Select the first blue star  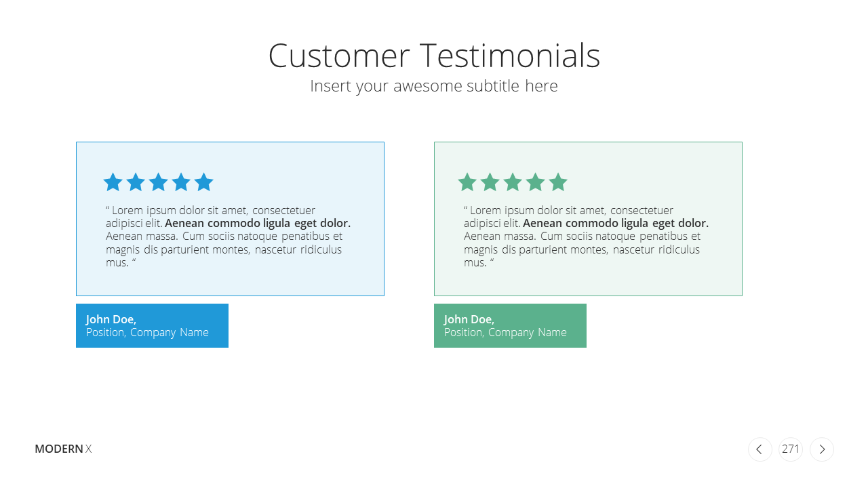point(113,182)
